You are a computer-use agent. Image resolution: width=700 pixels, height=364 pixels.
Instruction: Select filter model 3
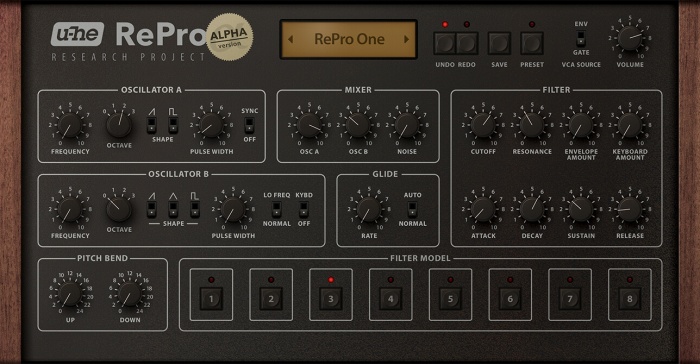tap(331, 299)
